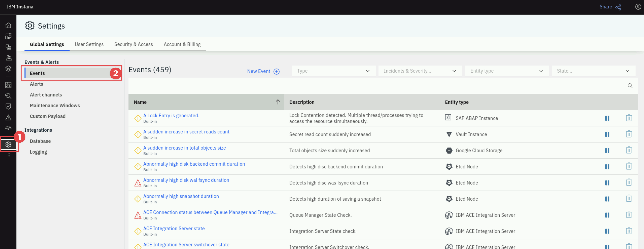Select Maintenance Windows in the settings menu
The width and height of the screenshot is (644, 249).
[55, 105]
